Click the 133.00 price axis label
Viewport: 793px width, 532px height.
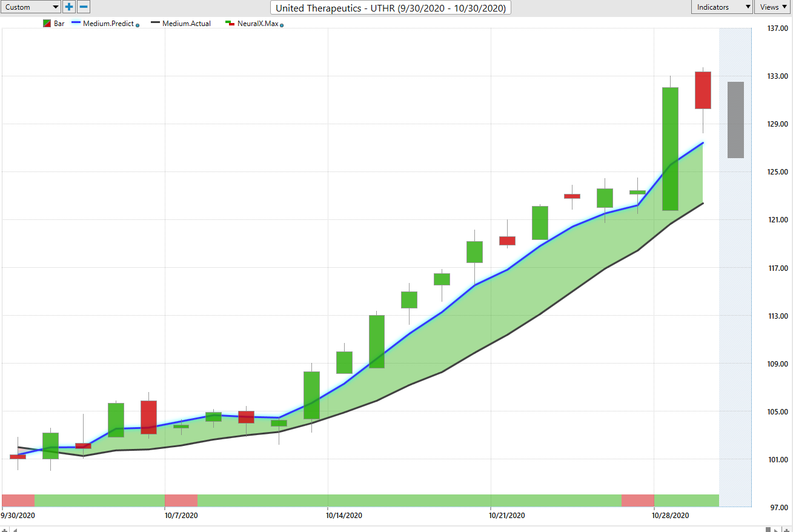coord(777,76)
